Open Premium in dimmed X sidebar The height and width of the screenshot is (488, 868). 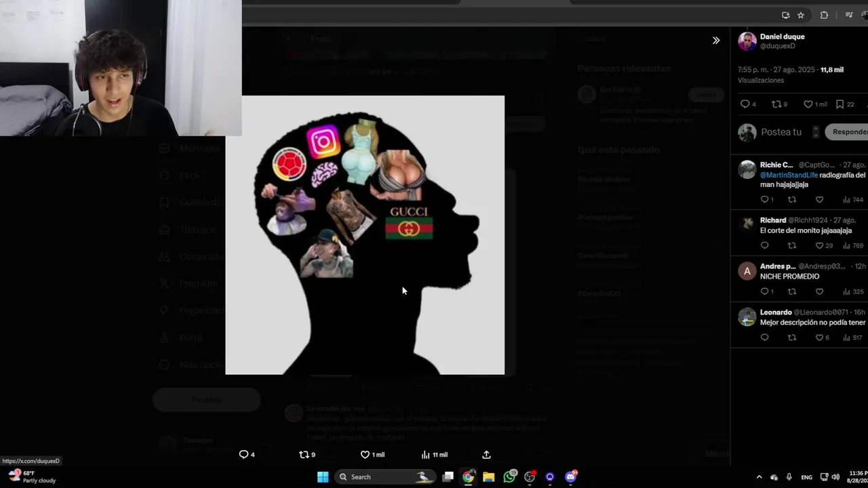coord(189,283)
